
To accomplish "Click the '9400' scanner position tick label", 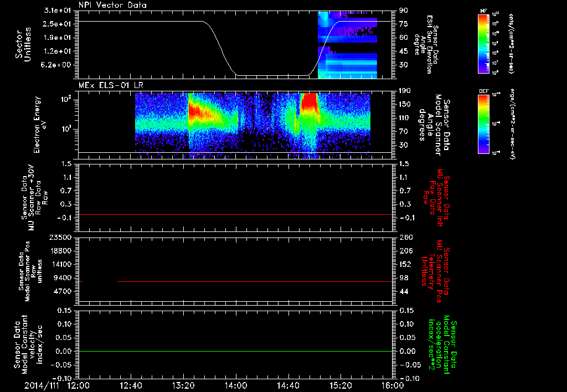I will click(62, 278).
